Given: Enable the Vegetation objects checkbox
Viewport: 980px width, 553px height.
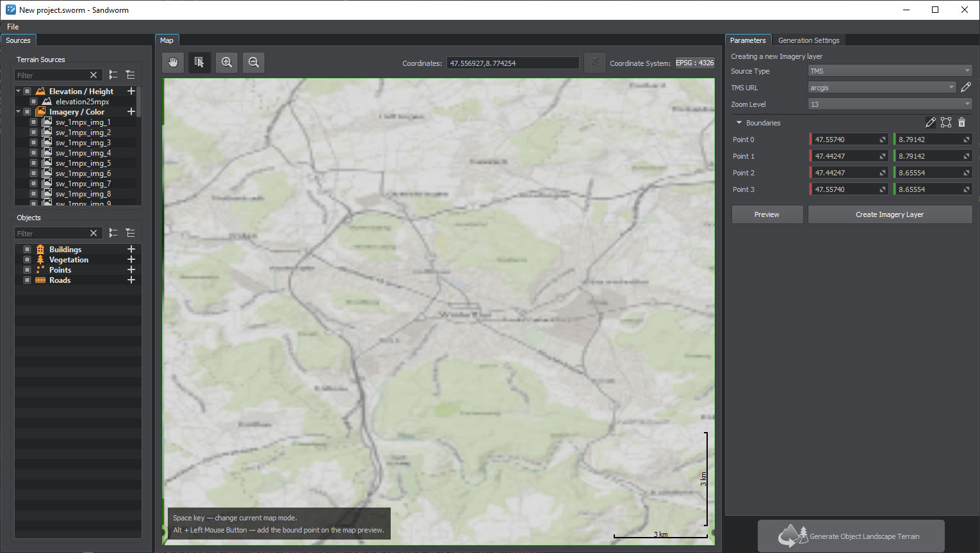Looking at the screenshot, I should coord(28,260).
